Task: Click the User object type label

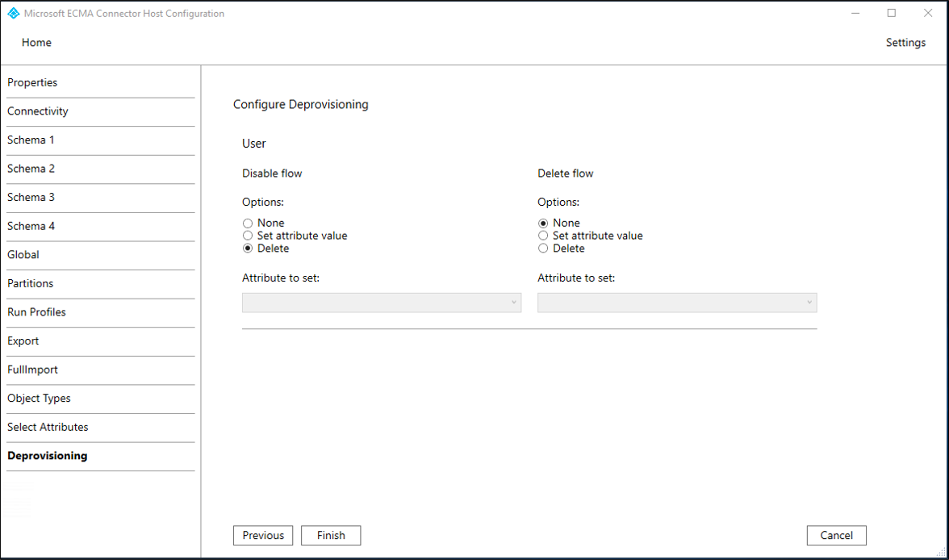Action: (x=254, y=144)
